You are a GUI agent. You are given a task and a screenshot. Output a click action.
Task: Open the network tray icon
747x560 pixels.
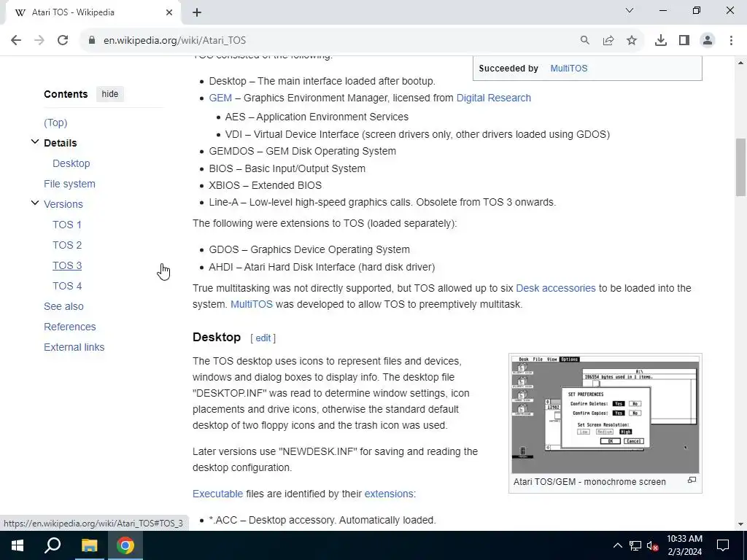pos(635,545)
